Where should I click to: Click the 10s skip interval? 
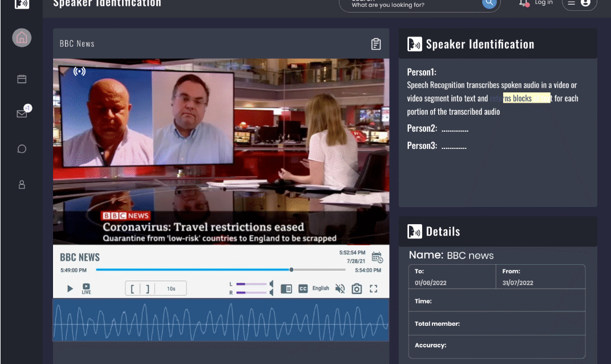171,289
